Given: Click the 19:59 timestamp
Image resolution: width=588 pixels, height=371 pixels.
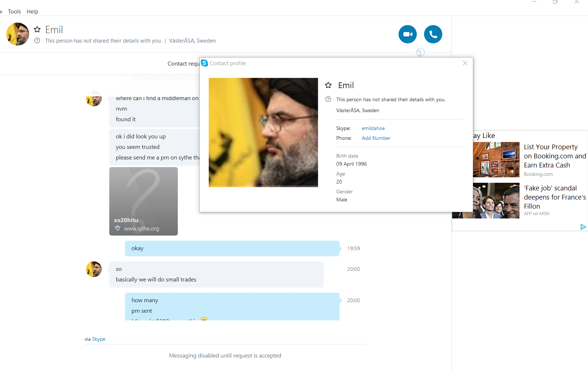Looking at the screenshot, I should 353,248.
